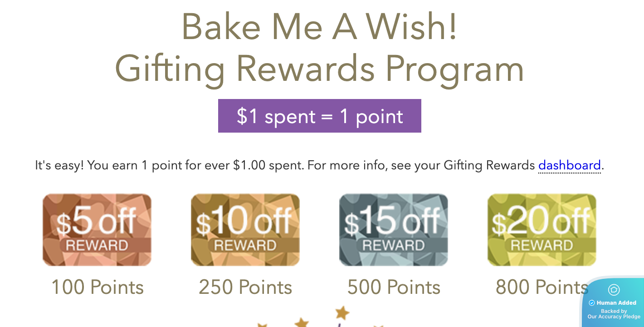Click the "Bake Me A Wish!" heading
The width and height of the screenshot is (644, 327).
coord(319,26)
